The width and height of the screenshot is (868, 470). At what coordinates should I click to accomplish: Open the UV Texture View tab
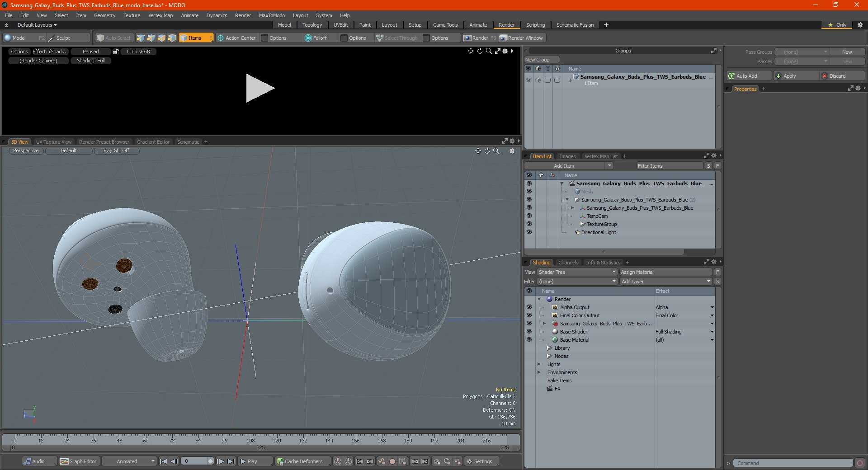(54, 142)
